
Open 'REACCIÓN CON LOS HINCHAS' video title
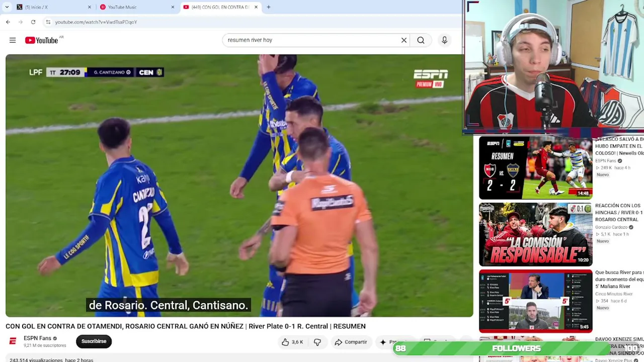coord(619,212)
